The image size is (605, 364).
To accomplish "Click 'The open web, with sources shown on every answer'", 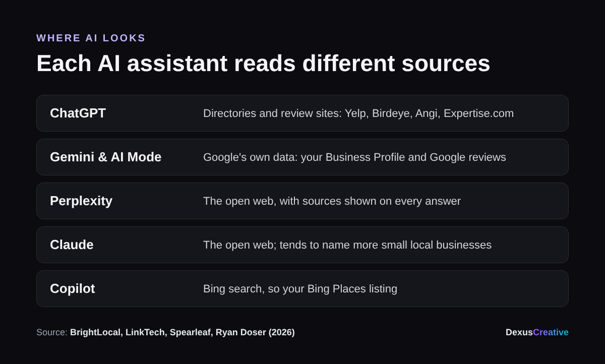I will [x=332, y=201].
